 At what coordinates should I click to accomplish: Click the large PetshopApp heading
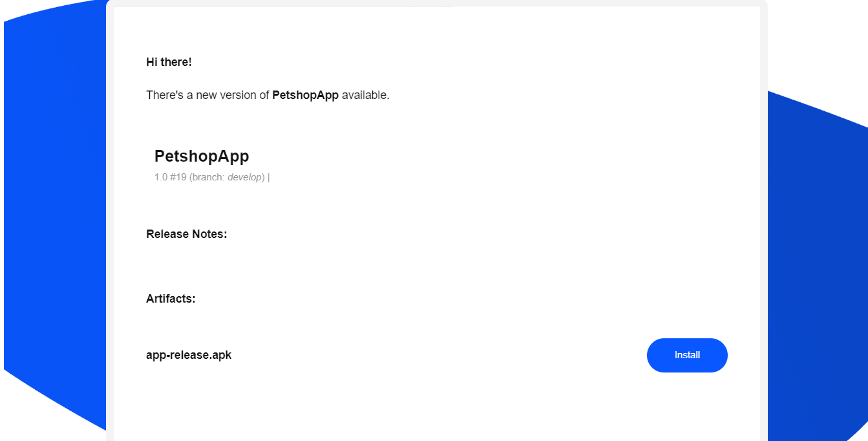pyautogui.click(x=202, y=156)
